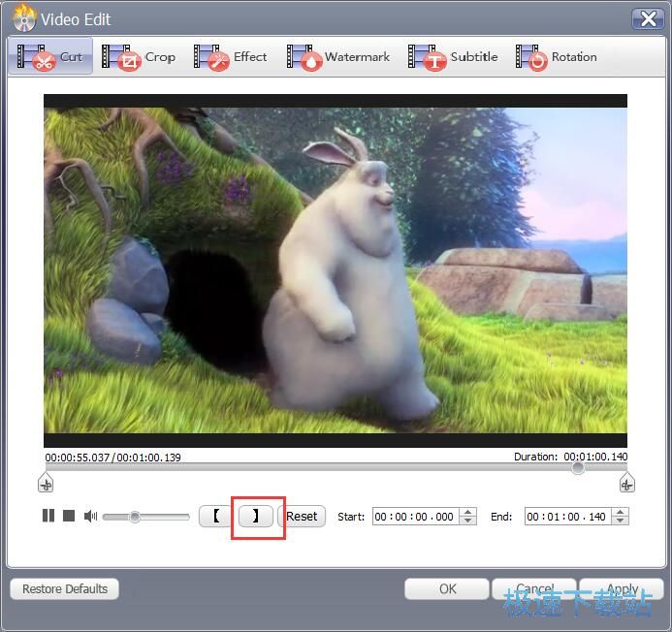672x632 pixels.
Task: Click the Apply button
Action: [622, 588]
